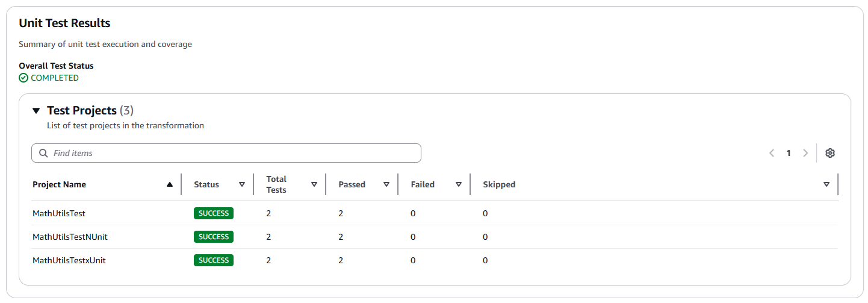The height and width of the screenshot is (303, 868).
Task: Click SUCCESS badge for MathUtilsTest
Action: click(x=213, y=213)
